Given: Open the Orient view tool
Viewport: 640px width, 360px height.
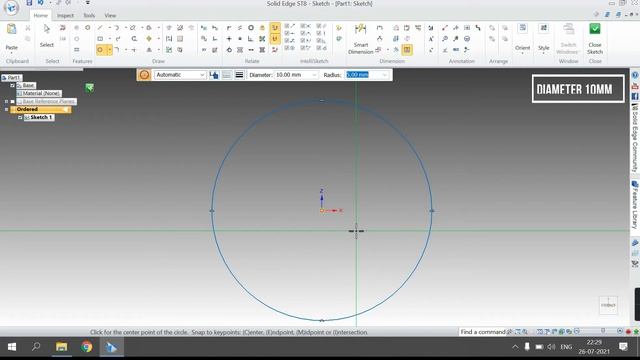Looking at the screenshot, I should [x=522, y=39].
